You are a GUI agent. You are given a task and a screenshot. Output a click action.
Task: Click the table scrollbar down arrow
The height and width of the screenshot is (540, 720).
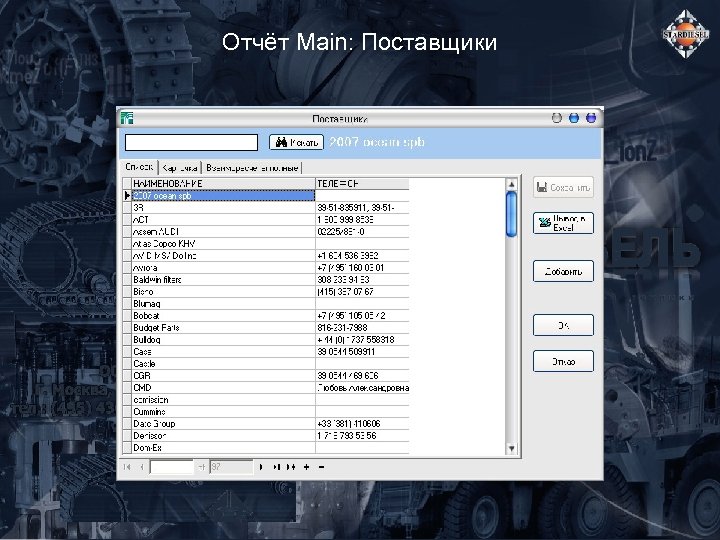click(511, 448)
